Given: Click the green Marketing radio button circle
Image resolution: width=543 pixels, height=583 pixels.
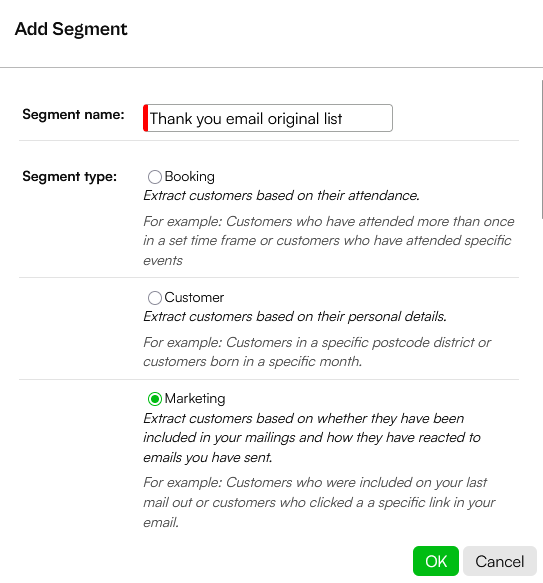Looking at the screenshot, I should [155, 399].
